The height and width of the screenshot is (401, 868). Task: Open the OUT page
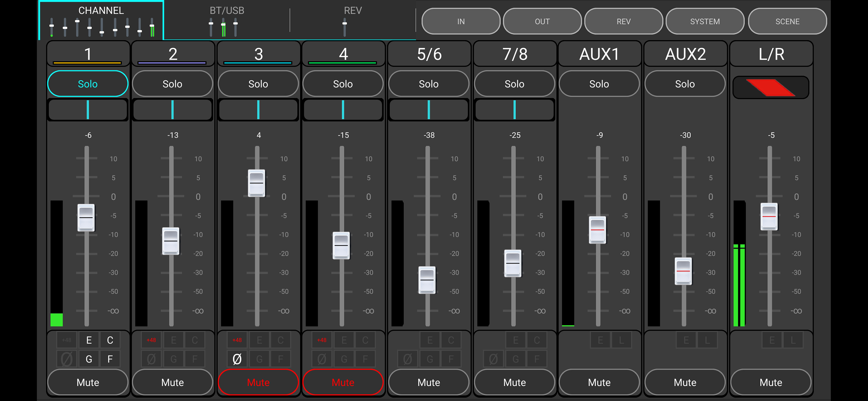[x=542, y=21]
